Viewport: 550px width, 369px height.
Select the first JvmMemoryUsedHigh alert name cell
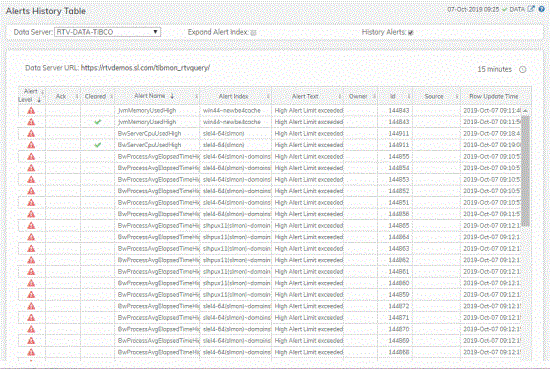pyautogui.click(x=157, y=110)
